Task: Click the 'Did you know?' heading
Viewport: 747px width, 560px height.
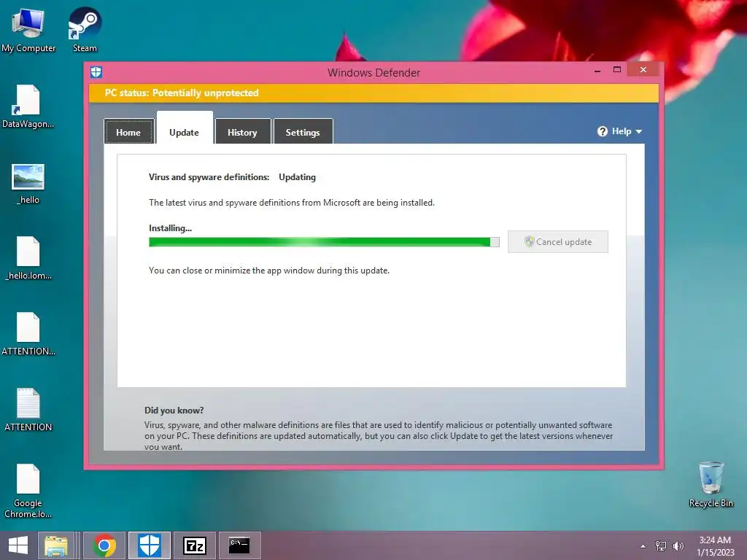Action: [x=174, y=411]
